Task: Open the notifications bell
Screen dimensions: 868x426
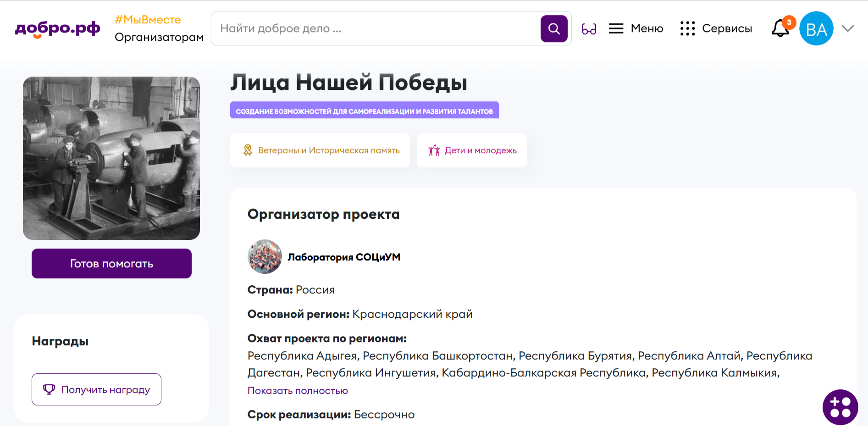Action: [x=780, y=28]
